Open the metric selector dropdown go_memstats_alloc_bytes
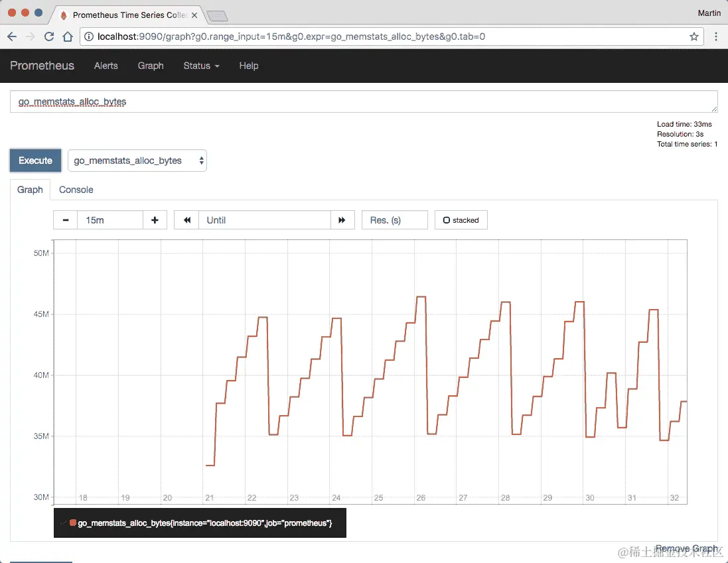The width and height of the screenshot is (728, 563). point(137,160)
